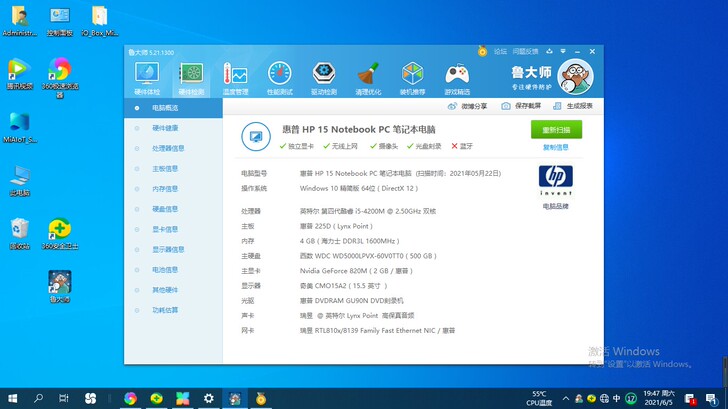Open Task View on taskbar
The width and height of the screenshot is (728, 409).
click(x=64, y=398)
